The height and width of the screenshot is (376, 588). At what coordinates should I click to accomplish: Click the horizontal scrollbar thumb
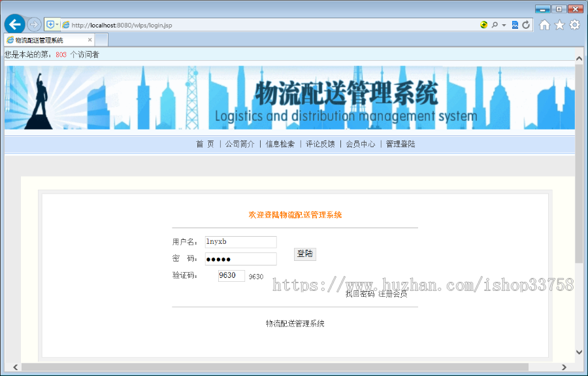pos(275,367)
